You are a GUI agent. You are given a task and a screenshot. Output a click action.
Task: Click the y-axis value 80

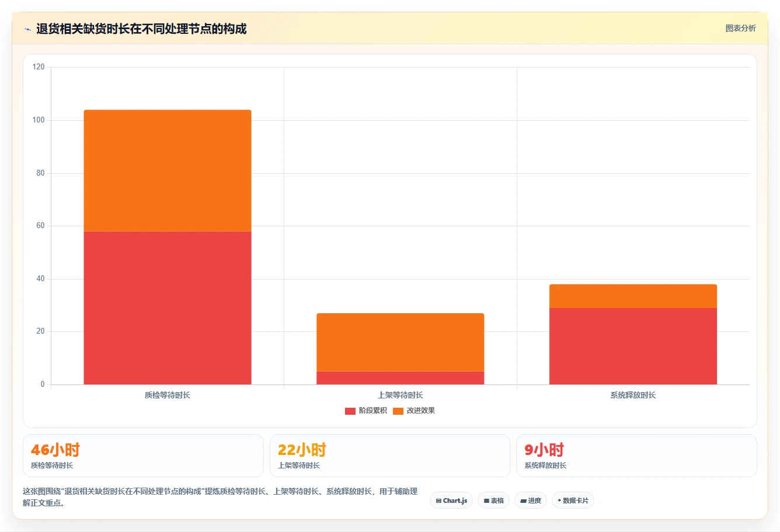coord(40,173)
